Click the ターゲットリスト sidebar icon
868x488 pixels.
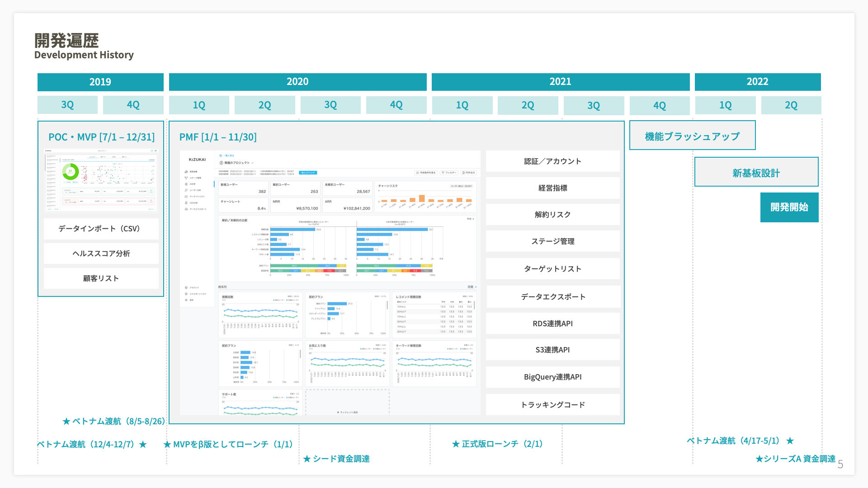click(x=186, y=197)
